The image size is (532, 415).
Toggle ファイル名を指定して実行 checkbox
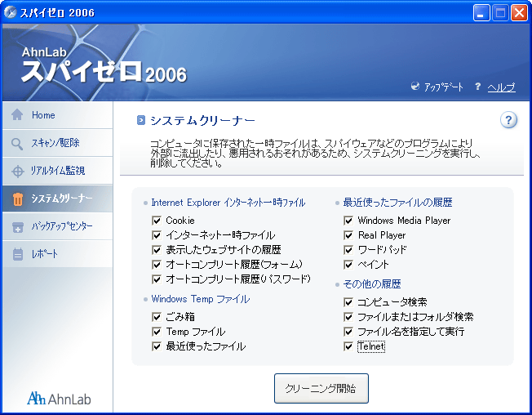click(348, 332)
